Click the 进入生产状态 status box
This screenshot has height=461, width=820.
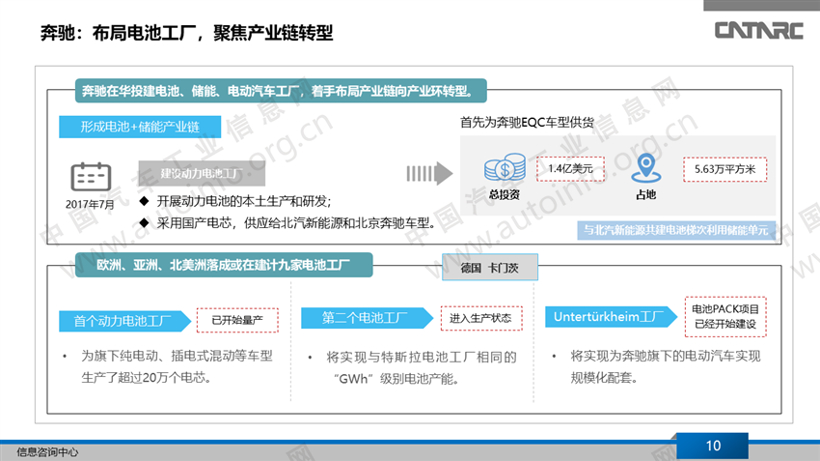[x=480, y=318]
